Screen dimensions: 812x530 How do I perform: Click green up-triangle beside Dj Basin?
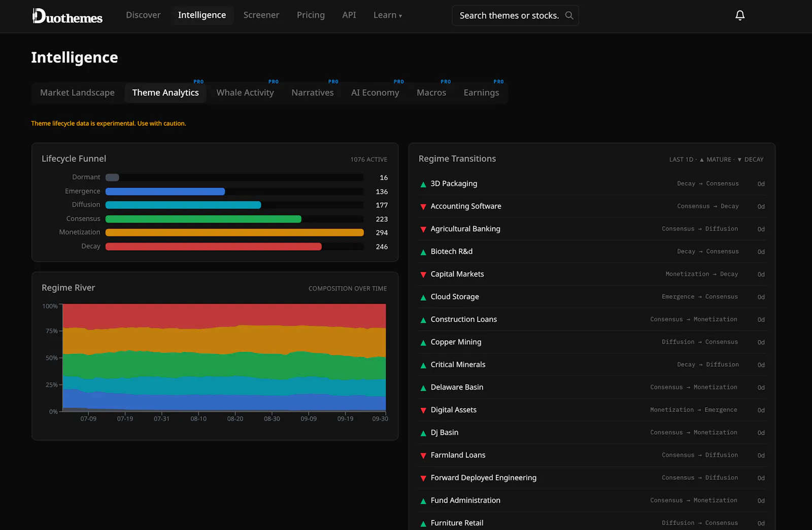tap(423, 433)
